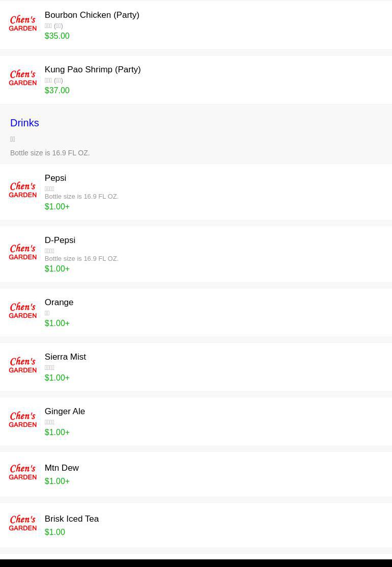Click the $37.00 price of Kung Pao Shrimp

click(57, 90)
